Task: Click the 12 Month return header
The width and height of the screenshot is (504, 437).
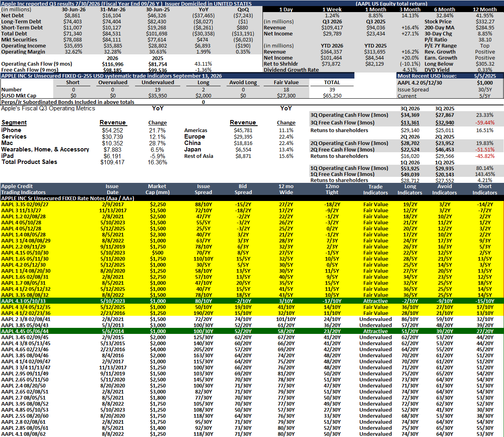Action: [485, 9]
